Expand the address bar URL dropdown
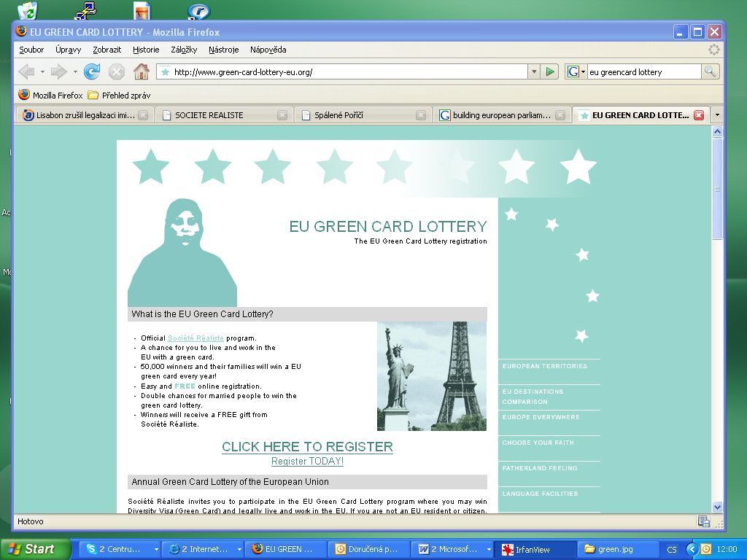The width and height of the screenshot is (747, 560). (534, 72)
